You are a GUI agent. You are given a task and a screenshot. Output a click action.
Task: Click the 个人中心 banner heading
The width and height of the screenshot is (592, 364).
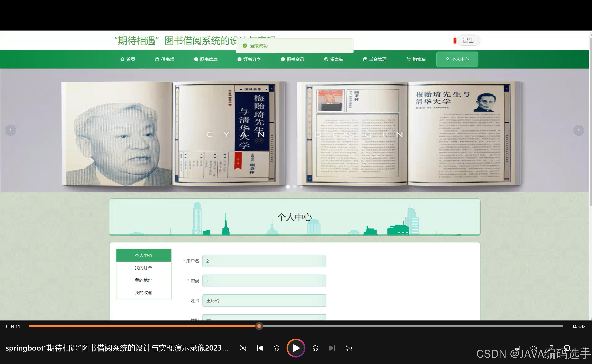pos(294,217)
